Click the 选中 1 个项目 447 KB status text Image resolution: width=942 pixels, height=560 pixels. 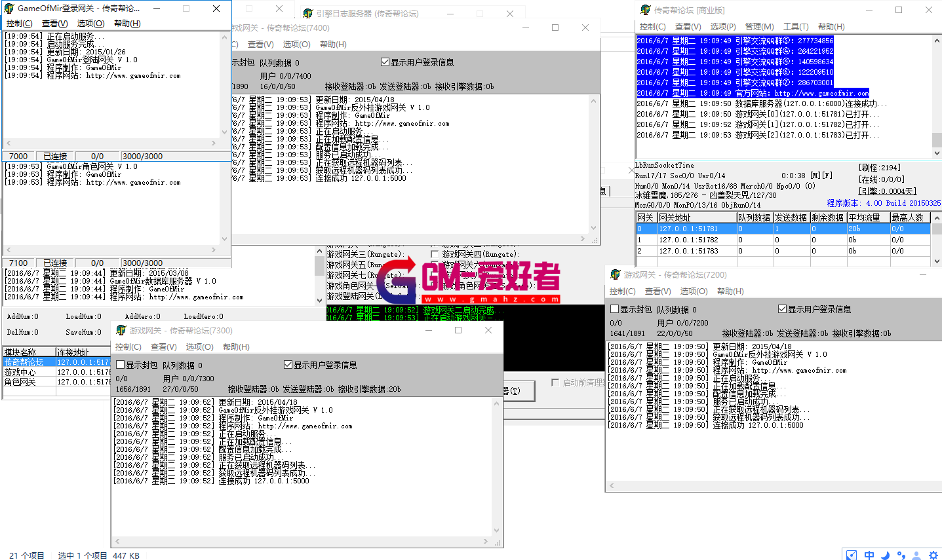[x=99, y=555]
